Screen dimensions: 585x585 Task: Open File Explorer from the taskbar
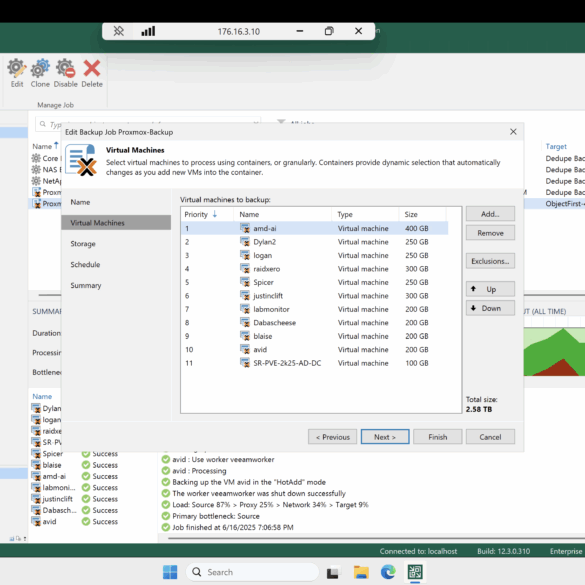coord(361,572)
